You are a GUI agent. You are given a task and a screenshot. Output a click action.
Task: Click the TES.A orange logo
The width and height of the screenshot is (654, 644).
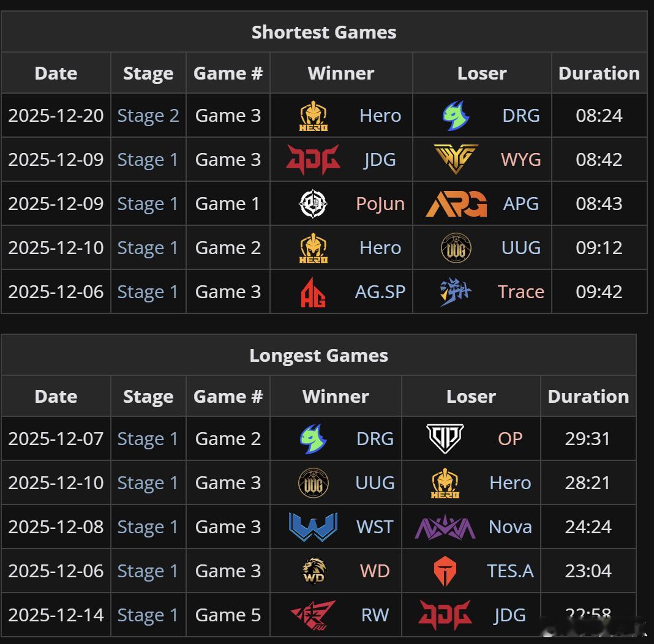click(445, 571)
